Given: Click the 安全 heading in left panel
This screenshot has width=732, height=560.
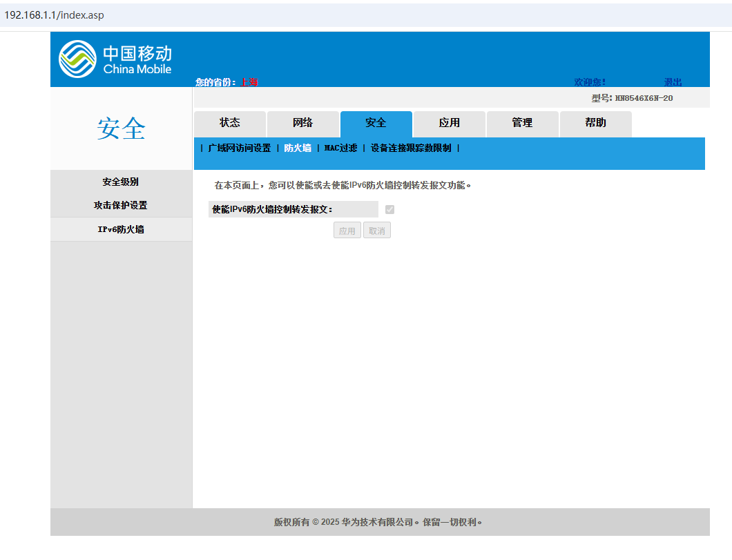Looking at the screenshot, I should 122,128.
